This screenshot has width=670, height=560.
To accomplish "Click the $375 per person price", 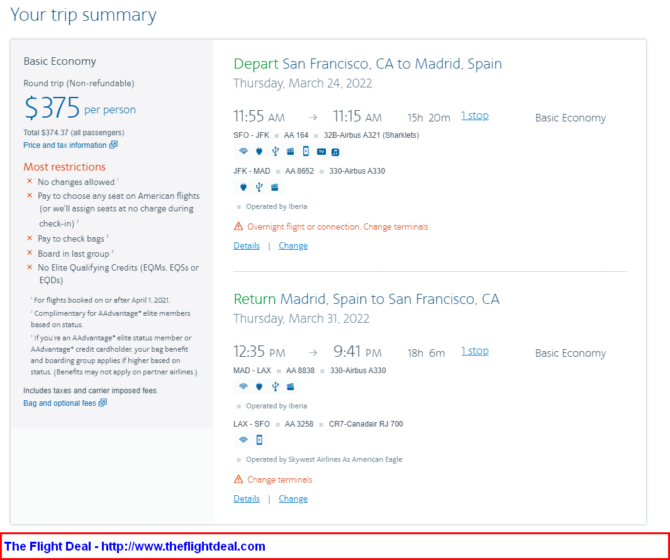I will pos(80,108).
